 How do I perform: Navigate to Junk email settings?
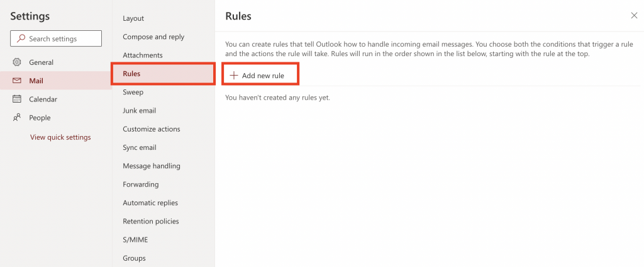140,110
